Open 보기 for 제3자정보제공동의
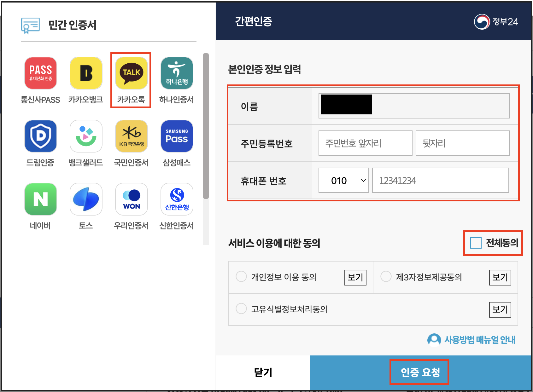Screen dimensions: 533x392 click(x=500, y=277)
